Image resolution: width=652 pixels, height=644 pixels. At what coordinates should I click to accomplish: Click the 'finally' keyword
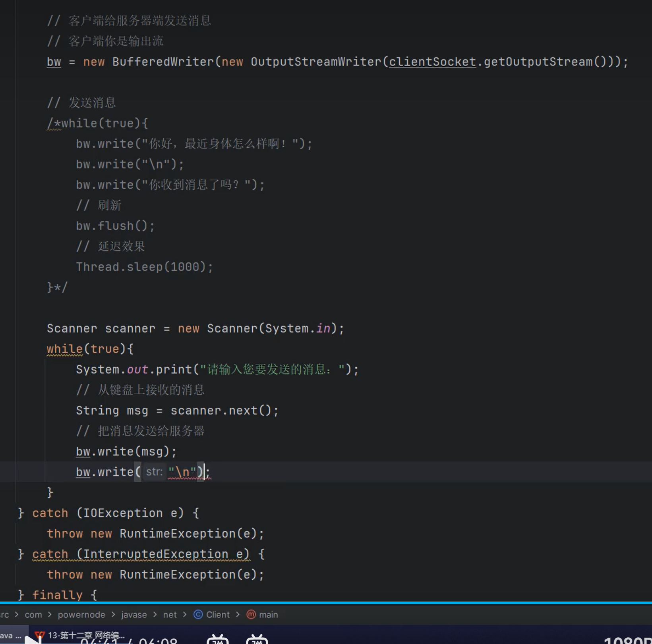coord(58,595)
